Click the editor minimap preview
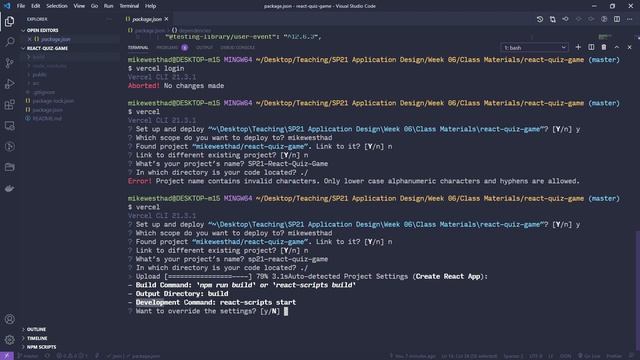This screenshot has width=640, height=360. pos(605,36)
